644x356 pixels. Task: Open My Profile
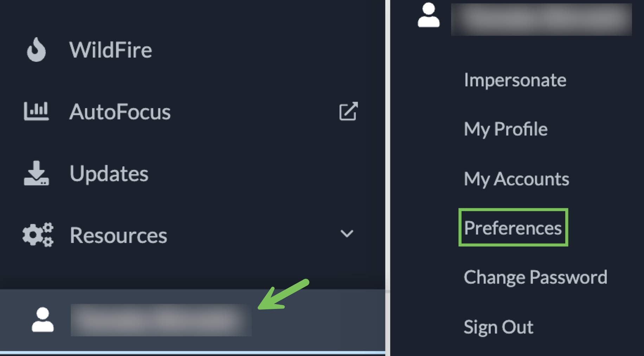coord(505,129)
